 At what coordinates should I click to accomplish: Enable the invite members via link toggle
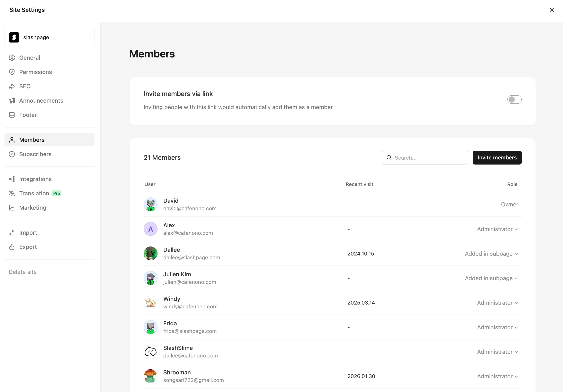(514, 100)
